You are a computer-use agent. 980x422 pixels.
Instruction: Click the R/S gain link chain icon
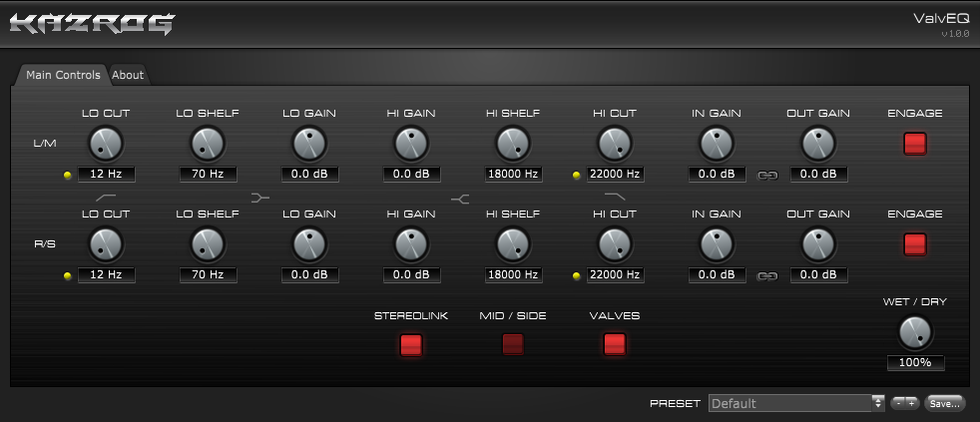(x=767, y=275)
